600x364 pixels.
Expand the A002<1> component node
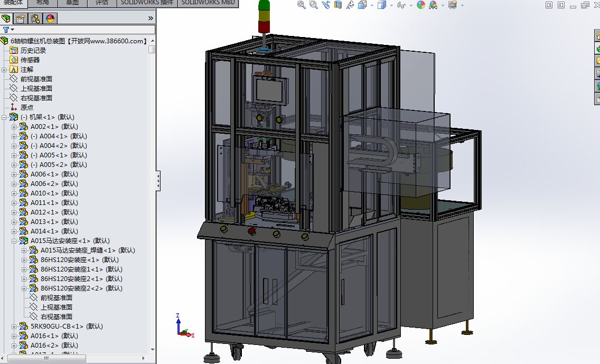point(14,126)
